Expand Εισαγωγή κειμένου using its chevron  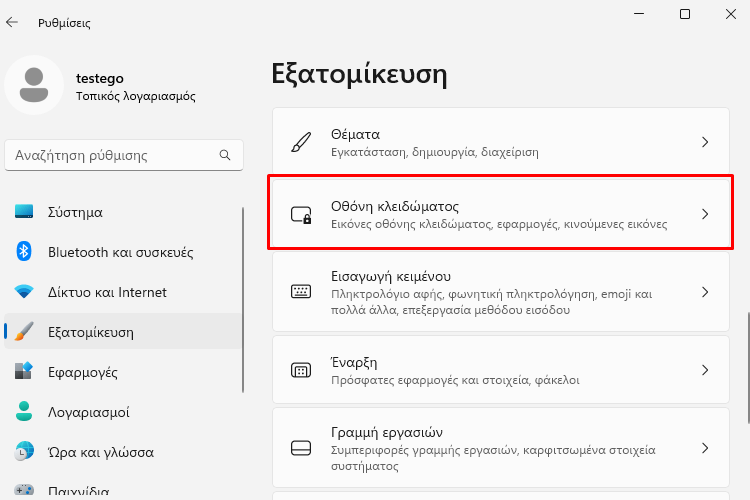click(705, 292)
